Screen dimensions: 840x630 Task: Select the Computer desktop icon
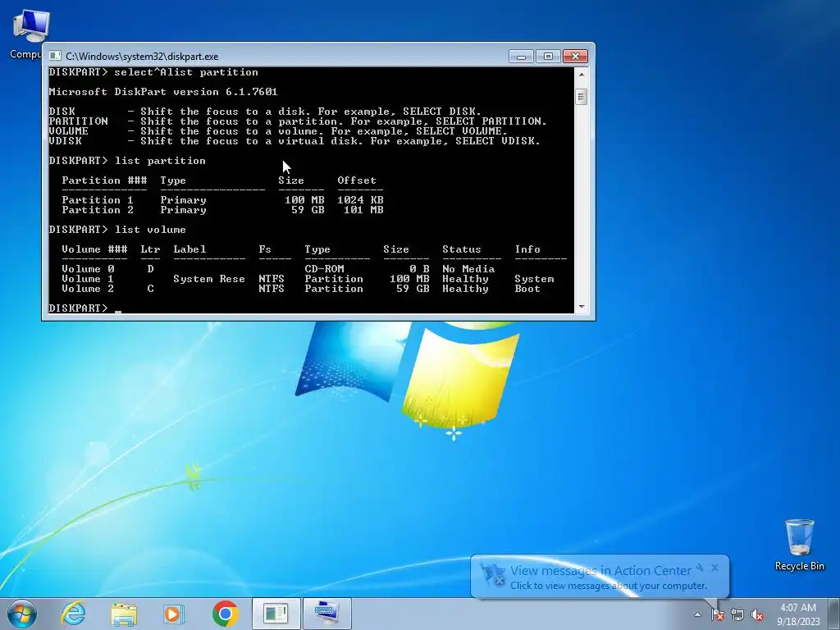coord(30,34)
